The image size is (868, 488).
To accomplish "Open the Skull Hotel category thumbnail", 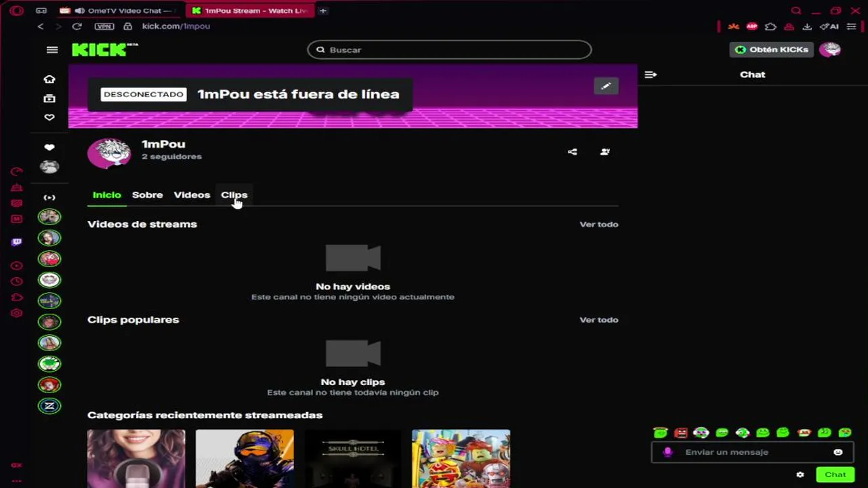I will tap(353, 458).
